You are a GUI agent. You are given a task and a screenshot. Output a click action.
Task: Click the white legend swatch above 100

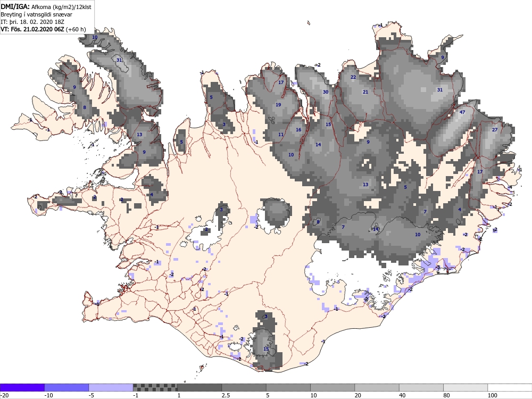(x=510, y=387)
